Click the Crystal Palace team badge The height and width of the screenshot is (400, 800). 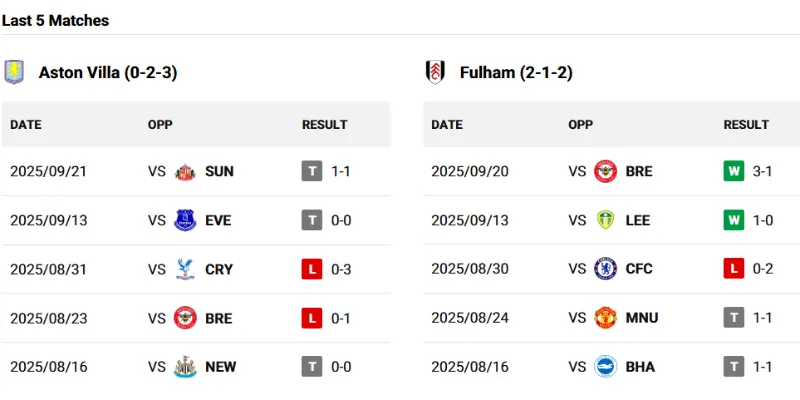[185, 269]
